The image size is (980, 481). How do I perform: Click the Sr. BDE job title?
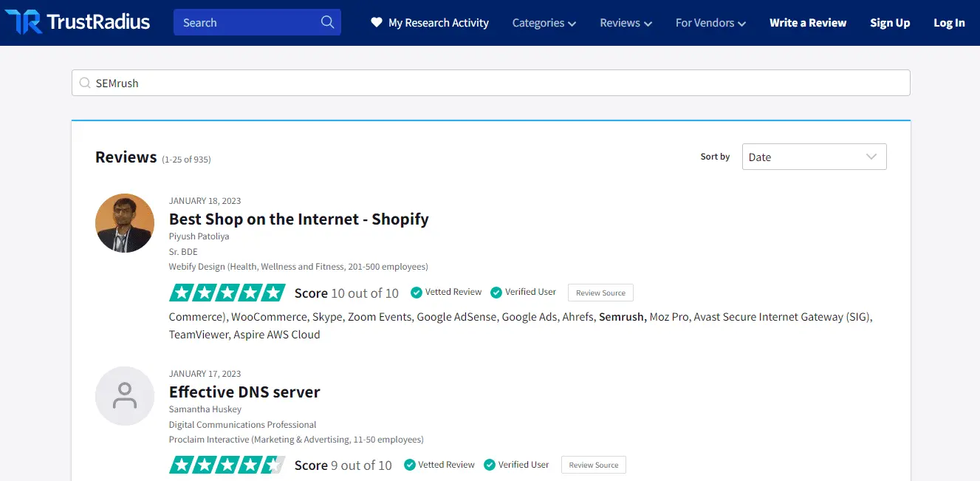coord(183,252)
